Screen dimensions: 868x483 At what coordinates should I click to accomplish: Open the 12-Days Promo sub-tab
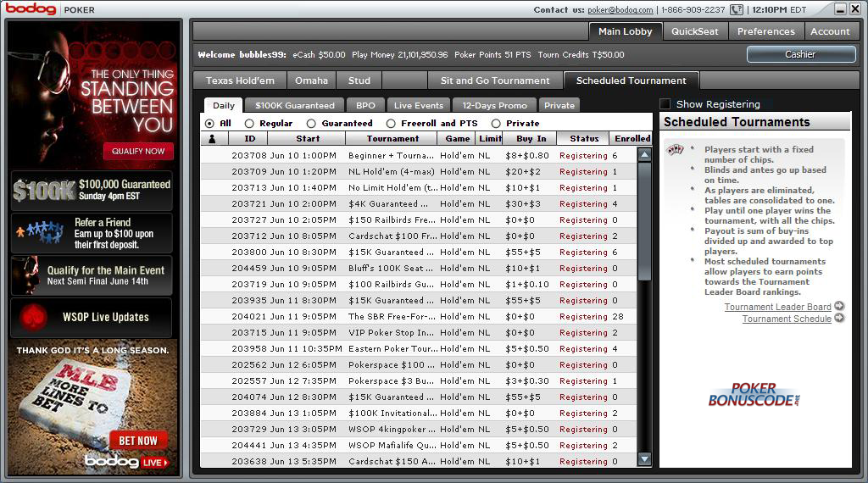[x=494, y=106]
